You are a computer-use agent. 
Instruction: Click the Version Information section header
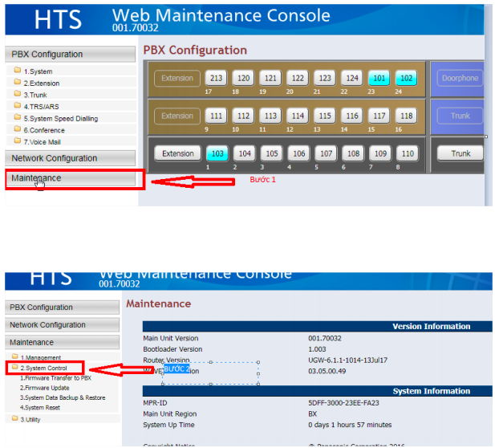[317, 326]
